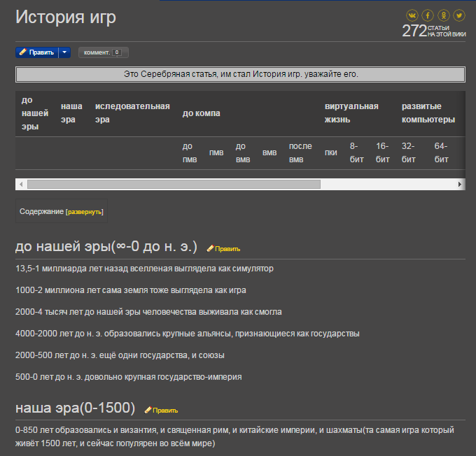Image resolution: width=476 pixels, height=456 pixels.
Task: Click table cell '64-бит'
Action: click(441, 153)
